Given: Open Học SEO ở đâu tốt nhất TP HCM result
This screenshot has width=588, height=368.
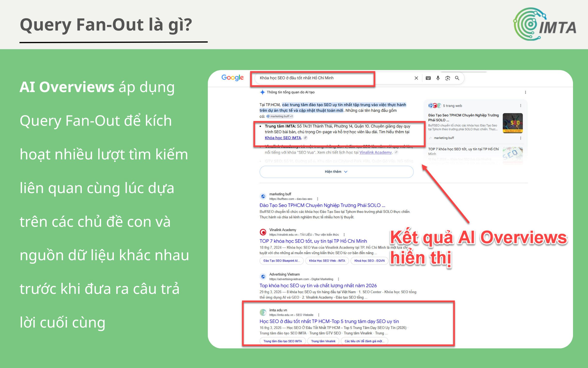Looking at the screenshot, I should pyautogui.click(x=329, y=321).
